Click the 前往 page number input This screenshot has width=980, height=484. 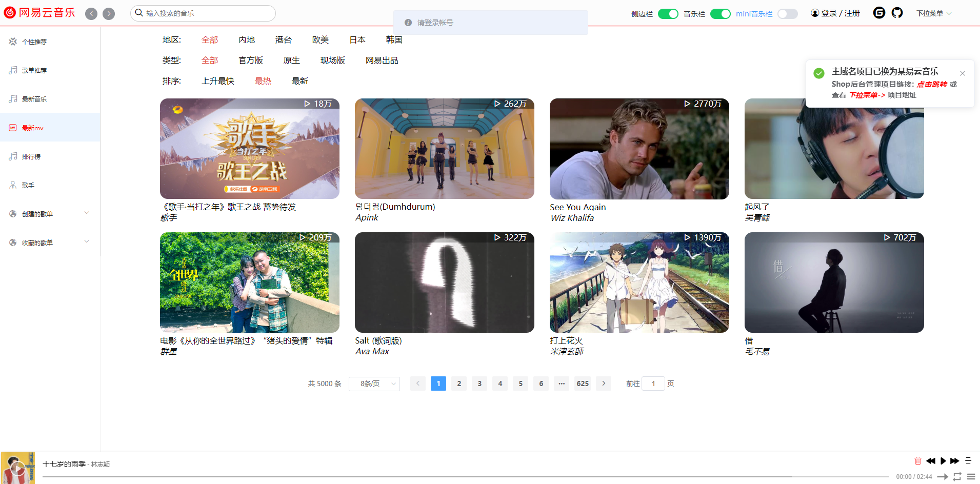(x=653, y=384)
